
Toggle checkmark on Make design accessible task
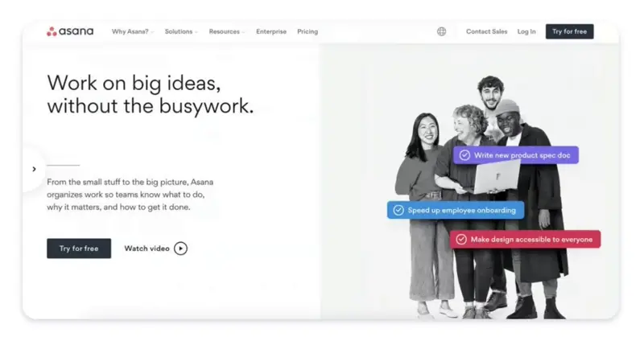461,240
